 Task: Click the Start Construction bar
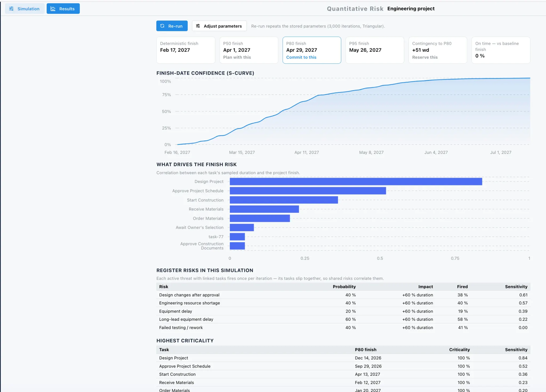click(x=284, y=200)
